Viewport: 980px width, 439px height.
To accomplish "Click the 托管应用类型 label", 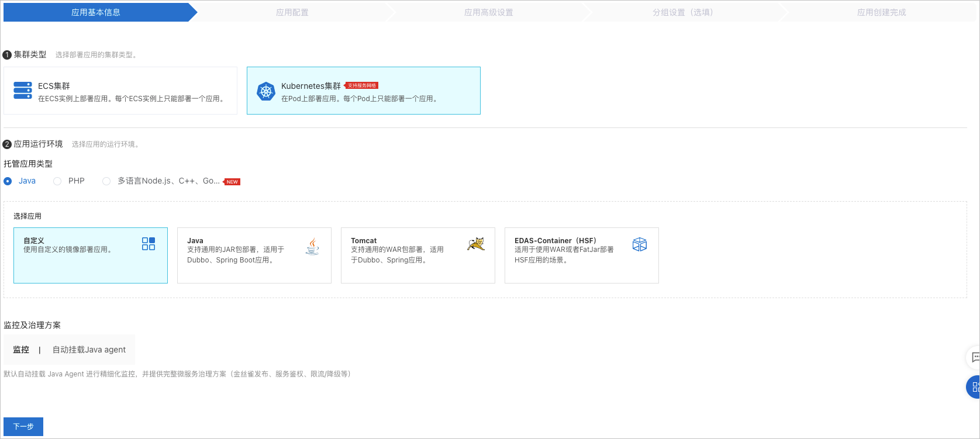I will (x=28, y=164).
